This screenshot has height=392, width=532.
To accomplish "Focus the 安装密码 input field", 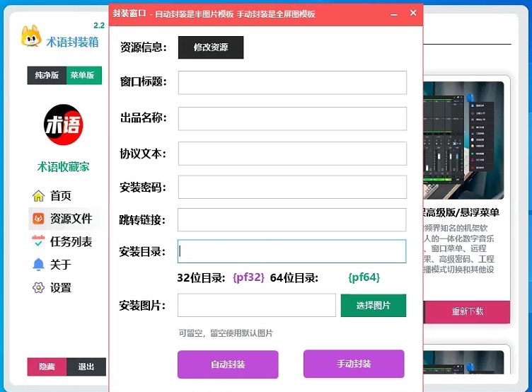I will pos(292,187).
